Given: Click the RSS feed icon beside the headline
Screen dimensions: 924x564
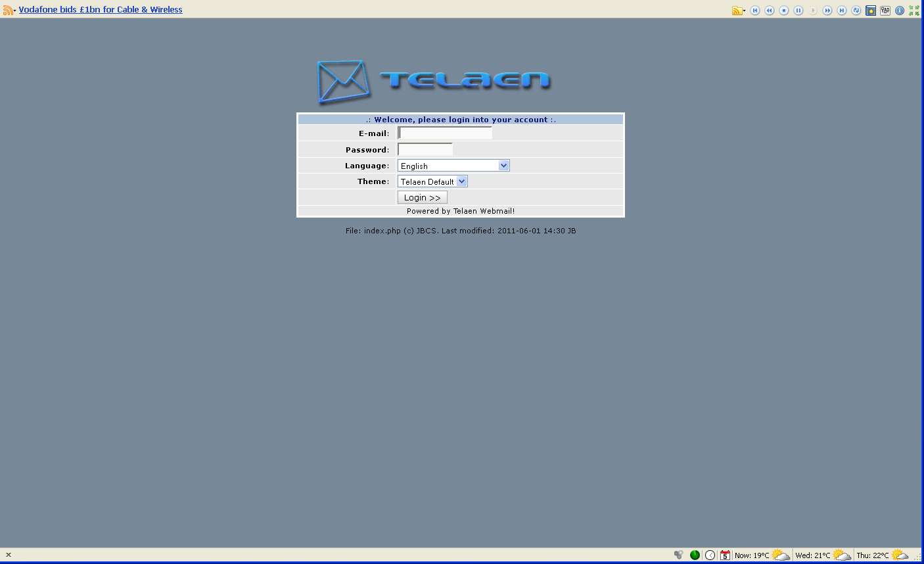Looking at the screenshot, I should 8,11.
